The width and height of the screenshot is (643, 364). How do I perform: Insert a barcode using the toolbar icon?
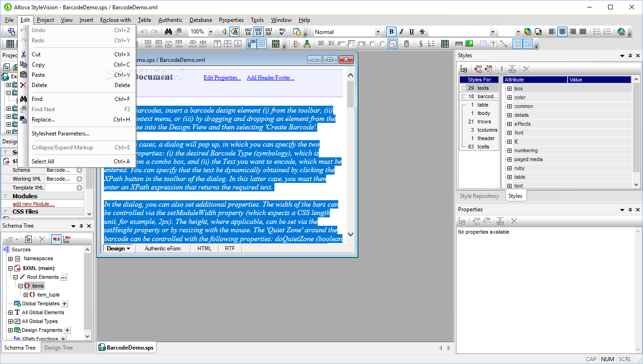point(459,44)
